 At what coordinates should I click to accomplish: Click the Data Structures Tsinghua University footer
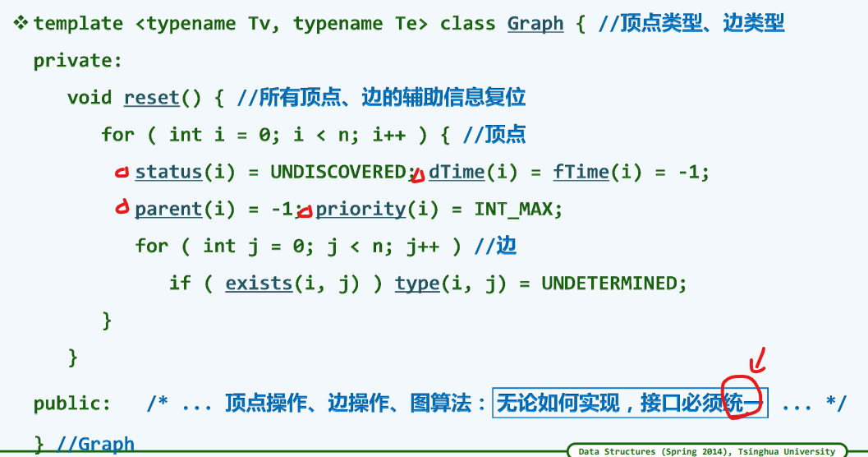click(706, 450)
